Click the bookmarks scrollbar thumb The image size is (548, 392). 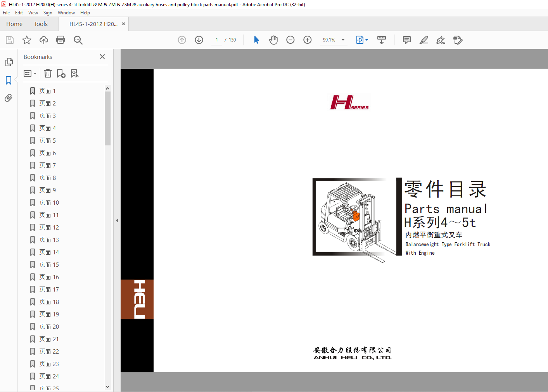(x=107, y=118)
